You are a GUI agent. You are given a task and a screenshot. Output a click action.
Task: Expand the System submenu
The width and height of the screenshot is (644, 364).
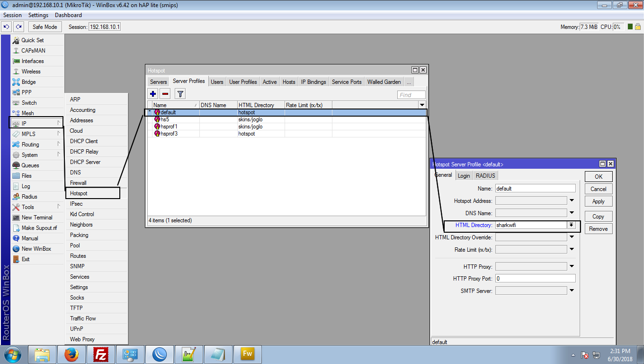tap(37, 155)
